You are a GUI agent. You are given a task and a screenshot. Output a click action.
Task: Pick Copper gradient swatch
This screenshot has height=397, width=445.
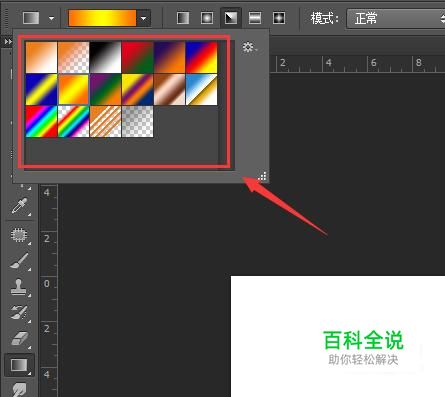(x=169, y=89)
